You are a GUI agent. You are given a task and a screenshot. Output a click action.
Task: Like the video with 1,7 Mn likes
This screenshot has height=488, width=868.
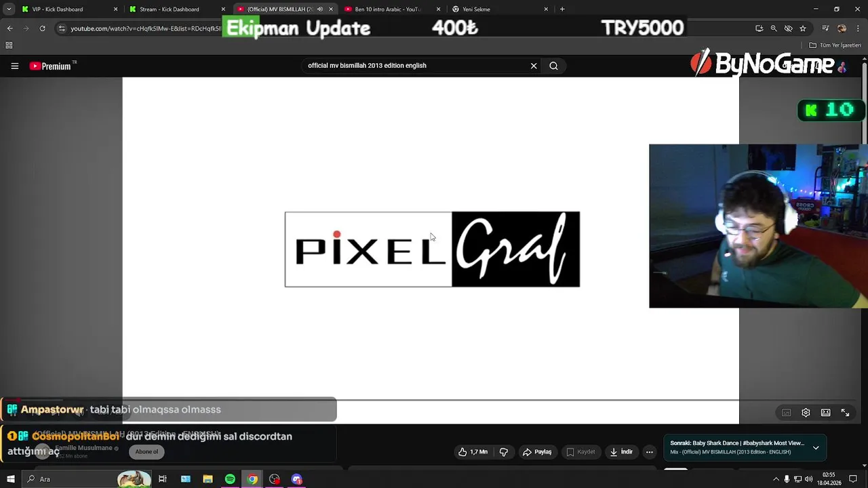tap(473, 452)
